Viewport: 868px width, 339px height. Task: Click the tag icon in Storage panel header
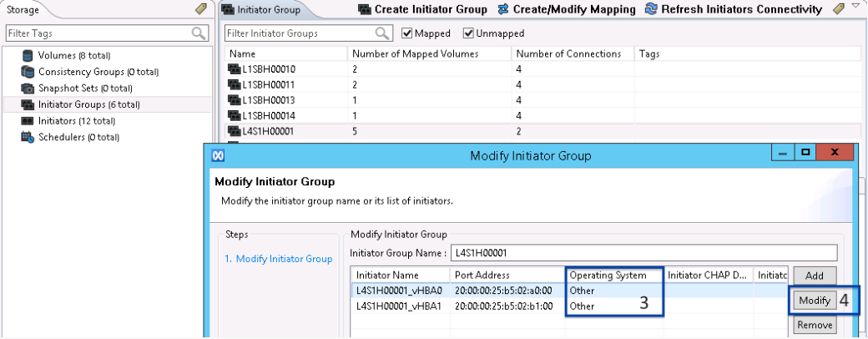(x=200, y=9)
